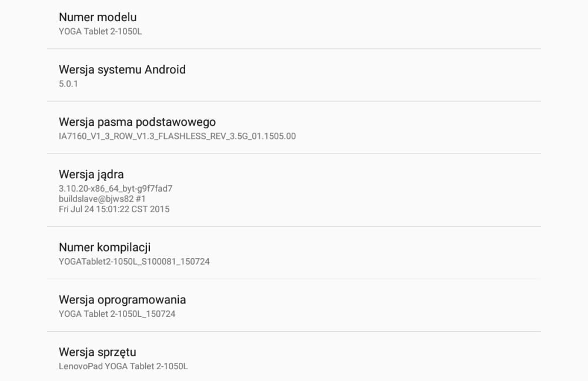588x381 pixels.
Task: Open Wersja oprogramowania entry
Action: pyautogui.click(x=294, y=305)
